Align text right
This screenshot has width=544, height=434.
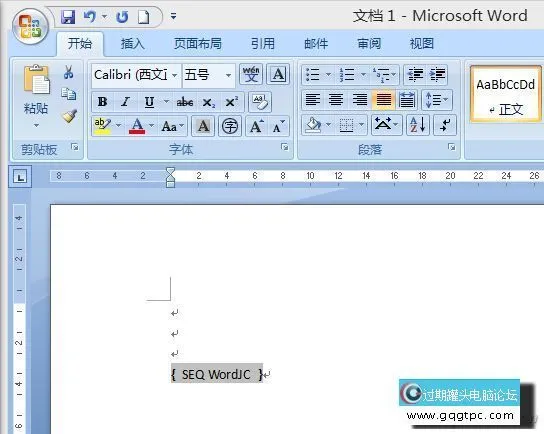pyautogui.click(x=359, y=100)
